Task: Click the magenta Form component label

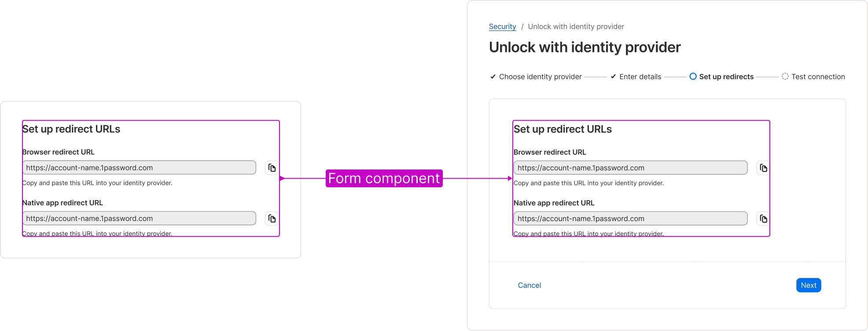Action: tap(384, 178)
